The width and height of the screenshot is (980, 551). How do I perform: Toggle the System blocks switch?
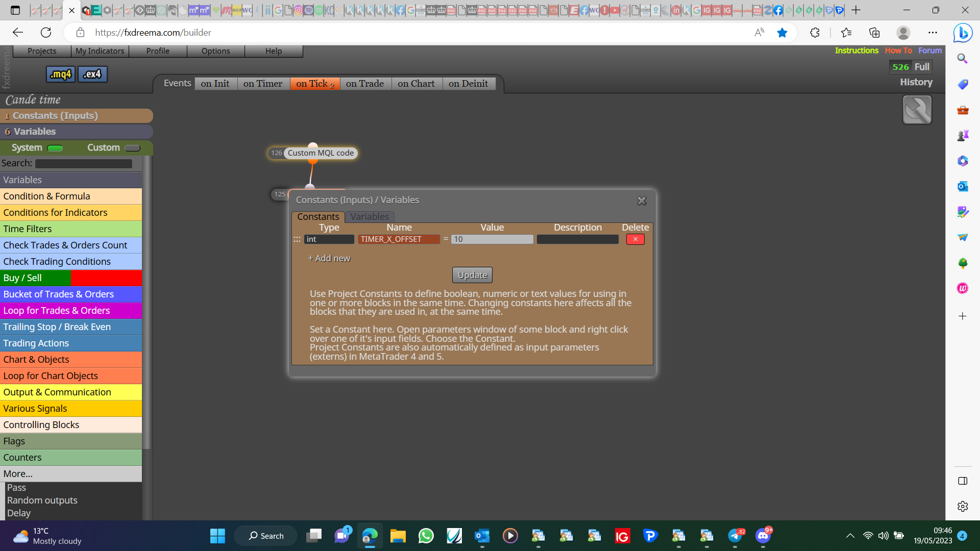pos(55,148)
